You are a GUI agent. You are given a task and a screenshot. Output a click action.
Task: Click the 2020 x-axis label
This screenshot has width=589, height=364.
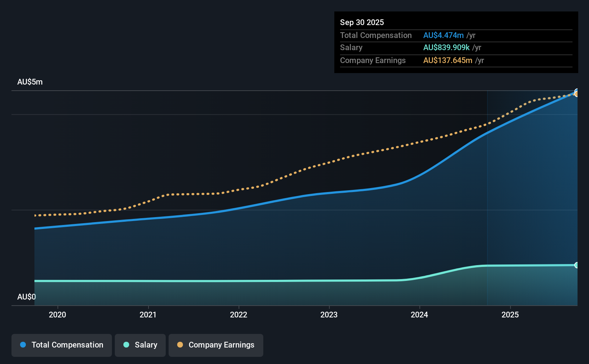click(x=57, y=315)
